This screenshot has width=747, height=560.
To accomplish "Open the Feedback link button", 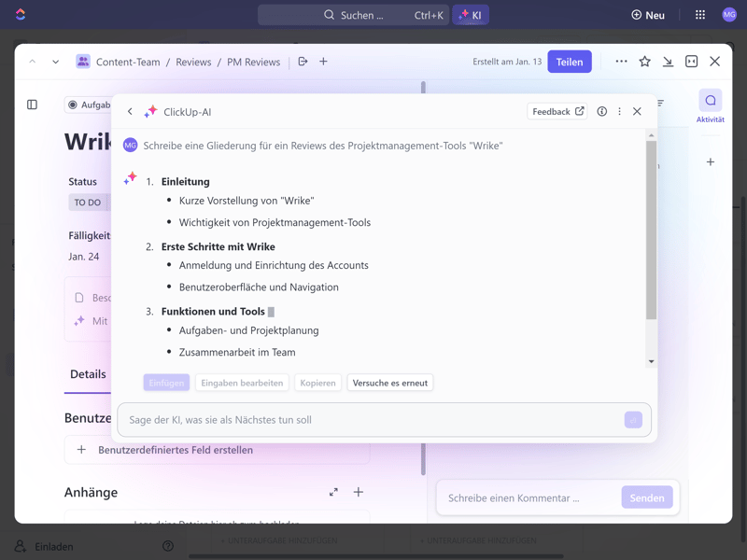I will [x=557, y=111].
